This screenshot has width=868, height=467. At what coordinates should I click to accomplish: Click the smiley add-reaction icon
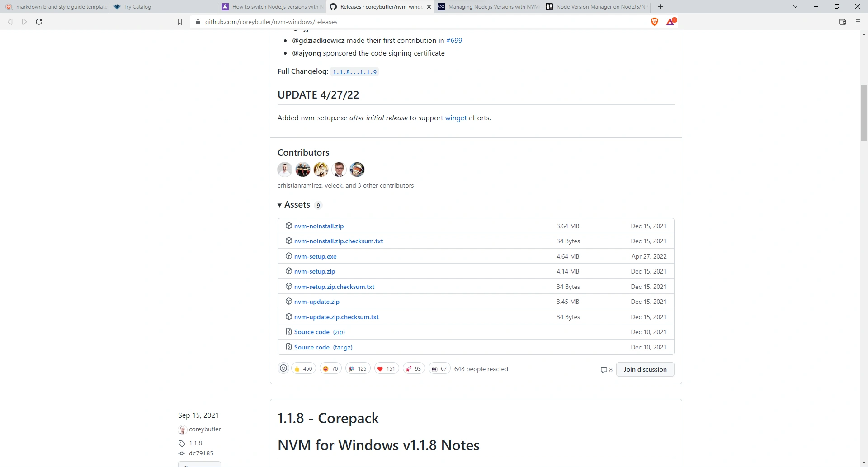click(x=283, y=368)
